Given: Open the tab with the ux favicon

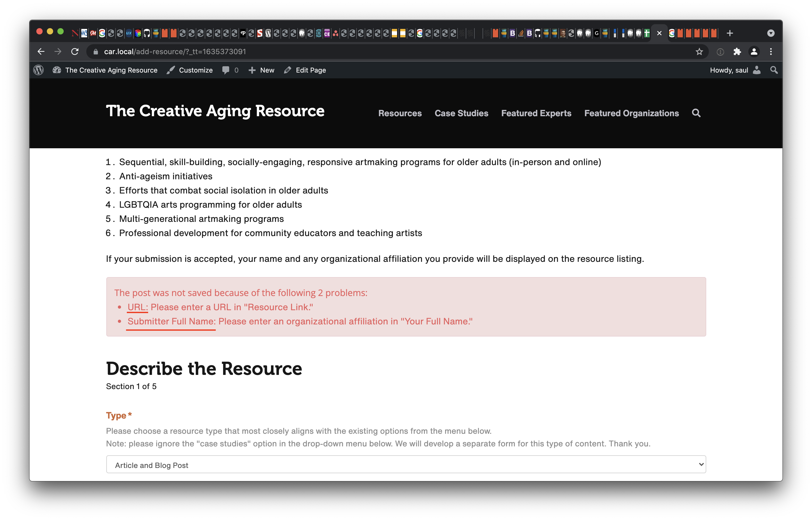Looking at the screenshot, I should (129, 33).
